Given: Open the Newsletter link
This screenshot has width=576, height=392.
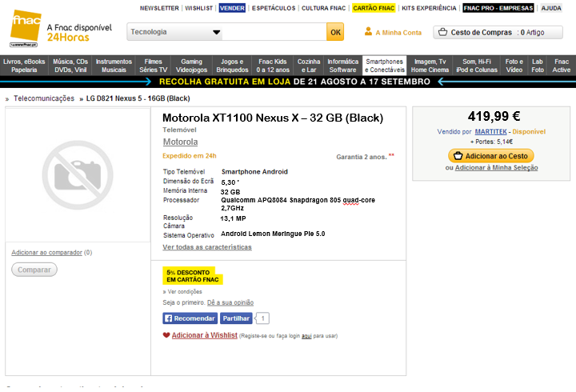Looking at the screenshot, I should (x=159, y=8).
